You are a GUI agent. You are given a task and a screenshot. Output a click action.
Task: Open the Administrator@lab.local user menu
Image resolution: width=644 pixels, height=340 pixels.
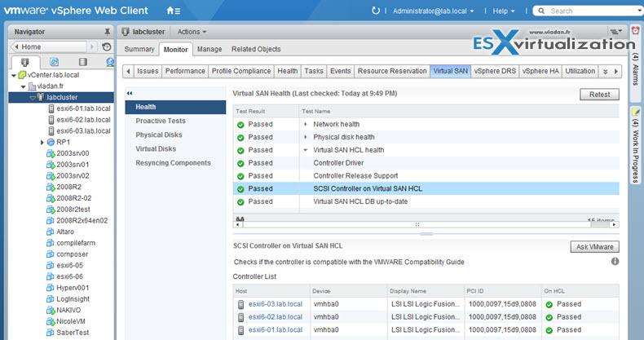[x=434, y=11]
